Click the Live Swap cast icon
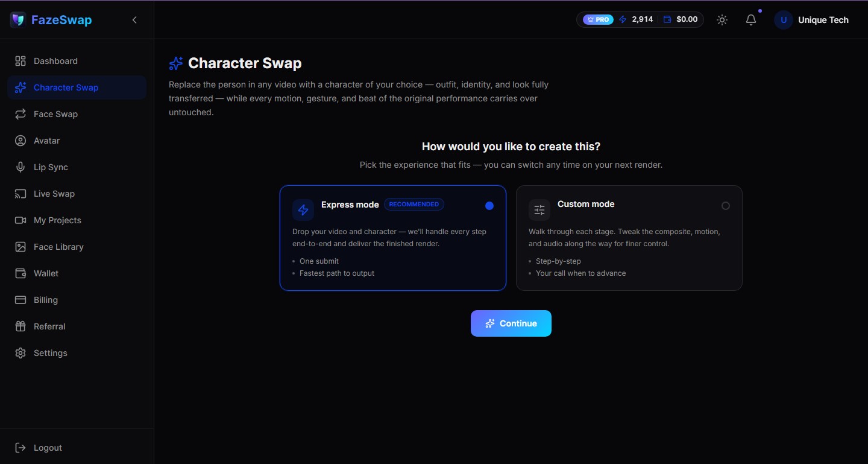Screen dimensions: 868x464 tap(20, 194)
